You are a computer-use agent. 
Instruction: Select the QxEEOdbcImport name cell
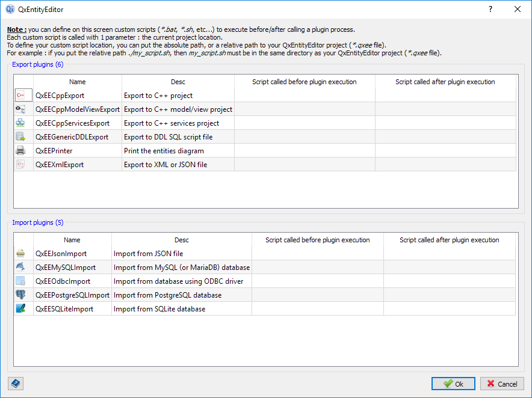pos(72,281)
